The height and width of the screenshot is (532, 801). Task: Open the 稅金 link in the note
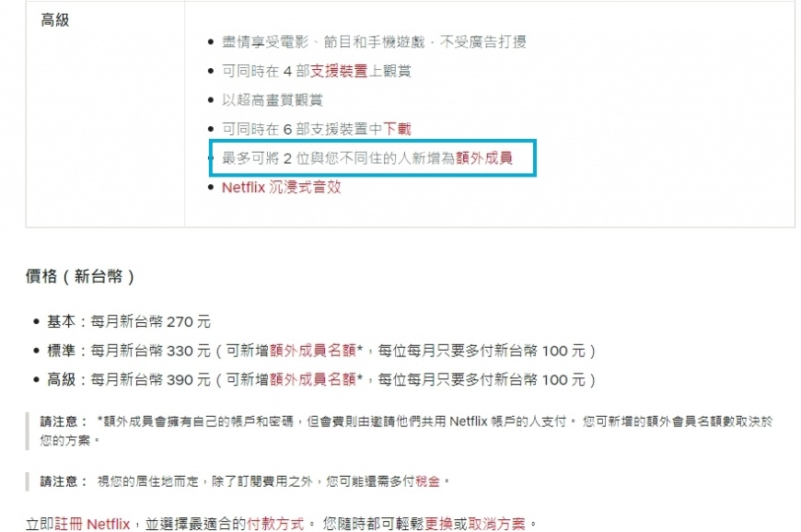[427, 481]
